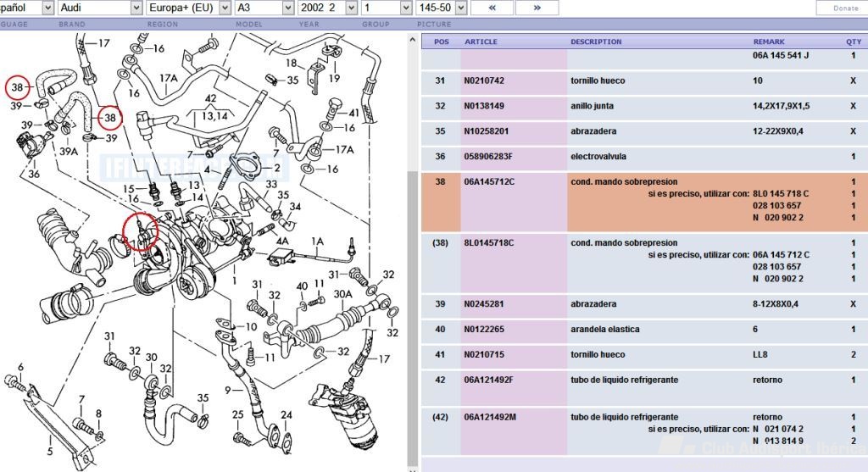This screenshot has height=472, width=868.
Task: Expand the Group dropdown showing 1
Action: tap(387, 8)
